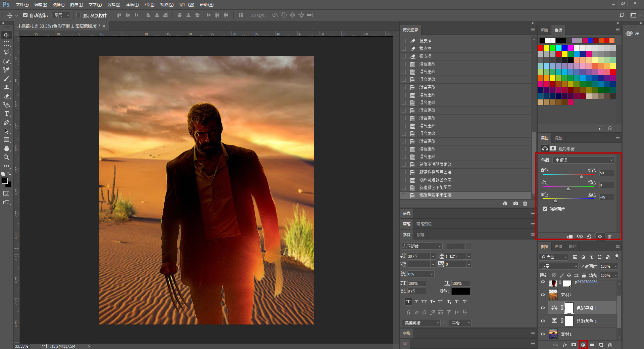Create new snapshot in History panel
This screenshot has height=349, width=644.
pyautogui.click(x=515, y=204)
